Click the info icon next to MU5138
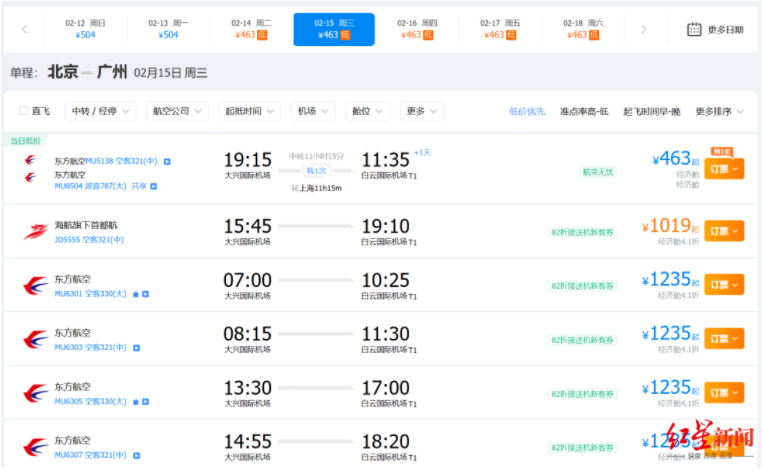Viewport: 763px width, 475px height. click(x=167, y=162)
